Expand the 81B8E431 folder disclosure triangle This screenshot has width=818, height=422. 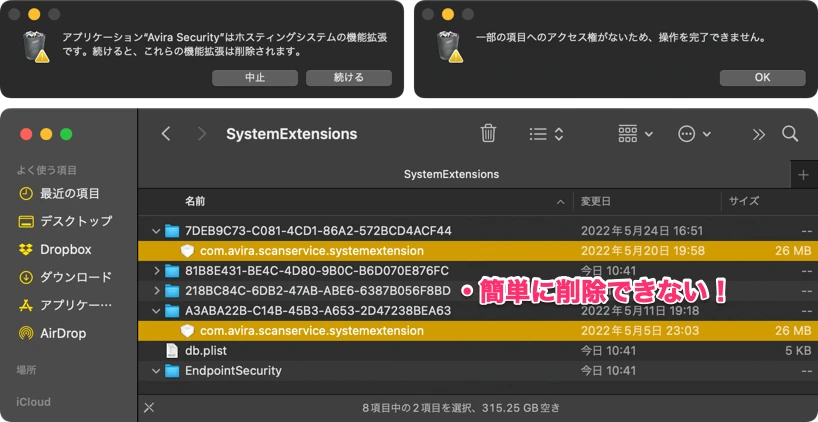156,271
